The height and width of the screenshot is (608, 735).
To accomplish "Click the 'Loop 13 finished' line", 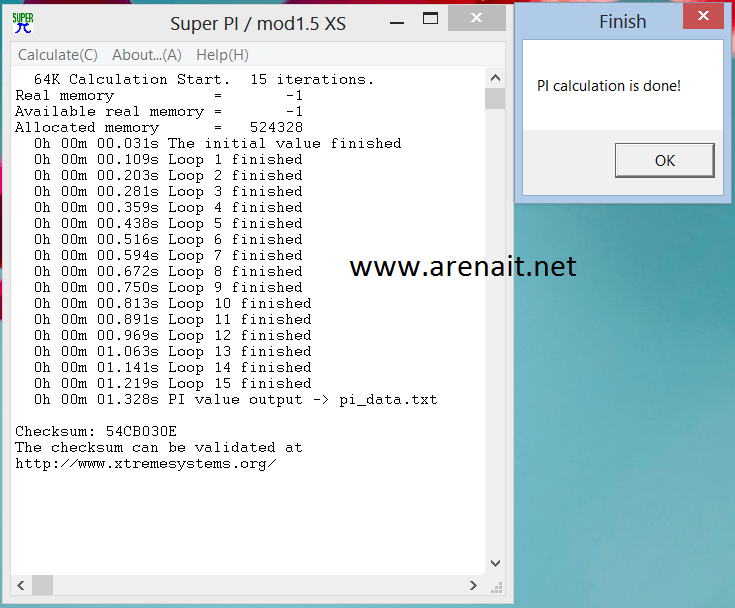I will point(172,351).
